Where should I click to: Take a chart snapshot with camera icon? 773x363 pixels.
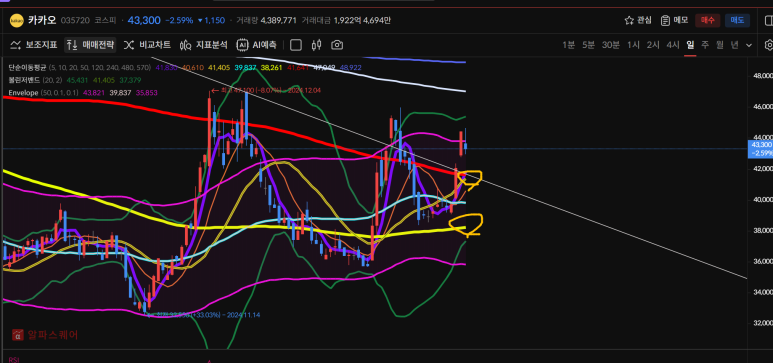click(x=337, y=45)
